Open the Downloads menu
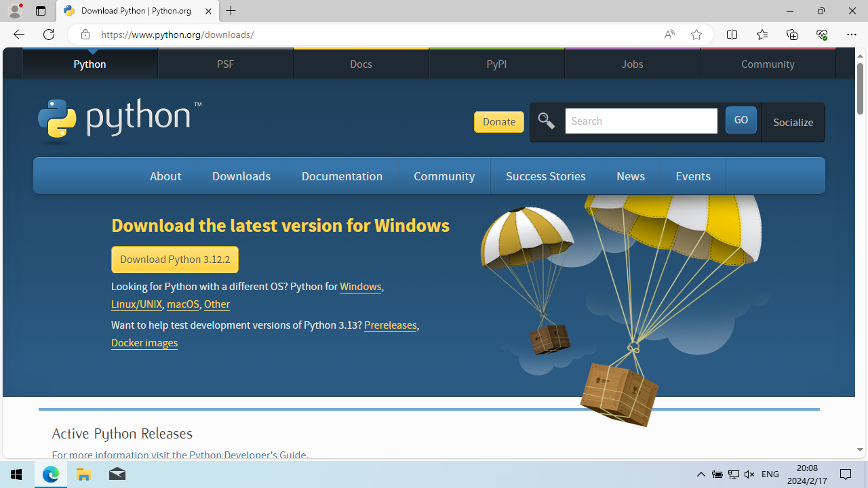The width and height of the screenshot is (868, 488). pos(241,176)
